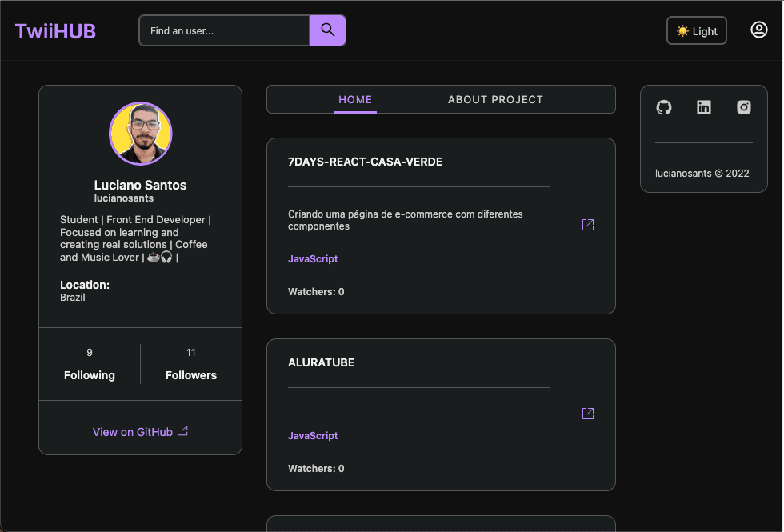
Task: Click the sun icon inside the Light button
Action: point(682,30)
